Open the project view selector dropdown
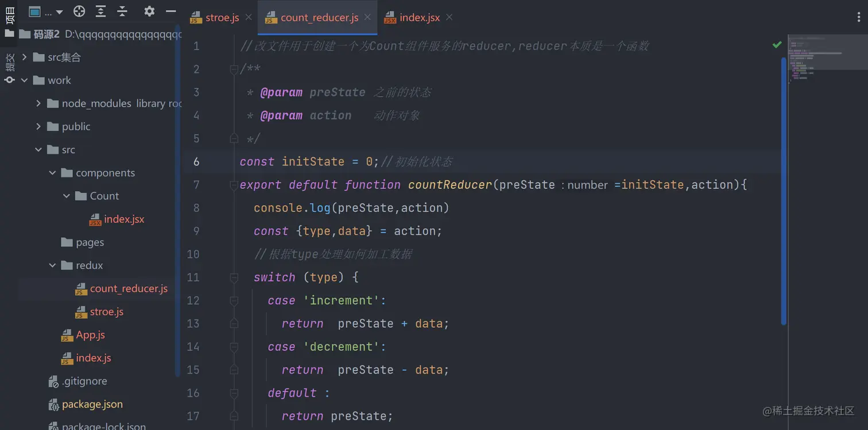The height and width of the screenshot is (430, 868). (x=46, y=11)
